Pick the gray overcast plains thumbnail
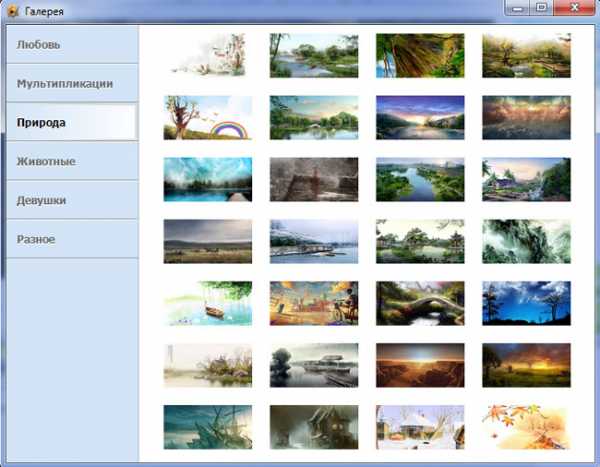This screenshot has width=600, height=467. [x=208, y=241]
